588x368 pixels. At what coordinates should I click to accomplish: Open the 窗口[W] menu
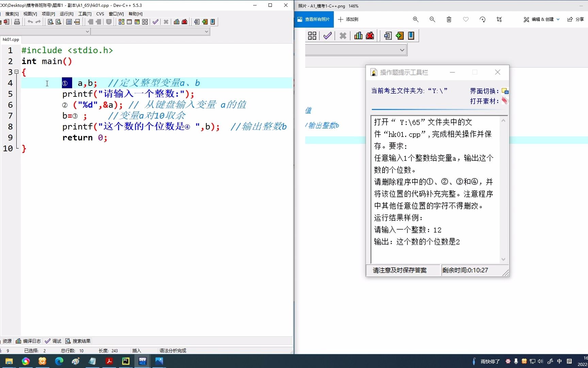[x=116, y=14]
